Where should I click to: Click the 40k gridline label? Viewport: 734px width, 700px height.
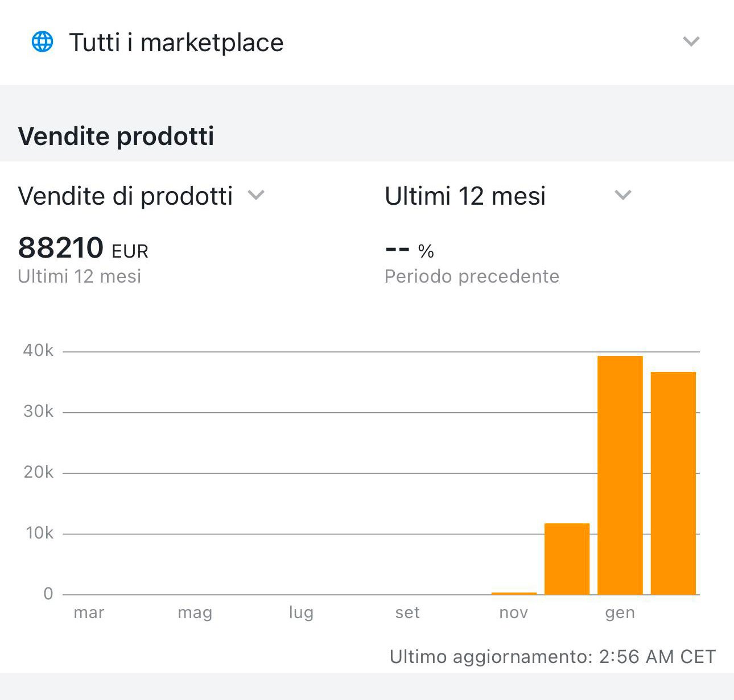pos(38,351)
